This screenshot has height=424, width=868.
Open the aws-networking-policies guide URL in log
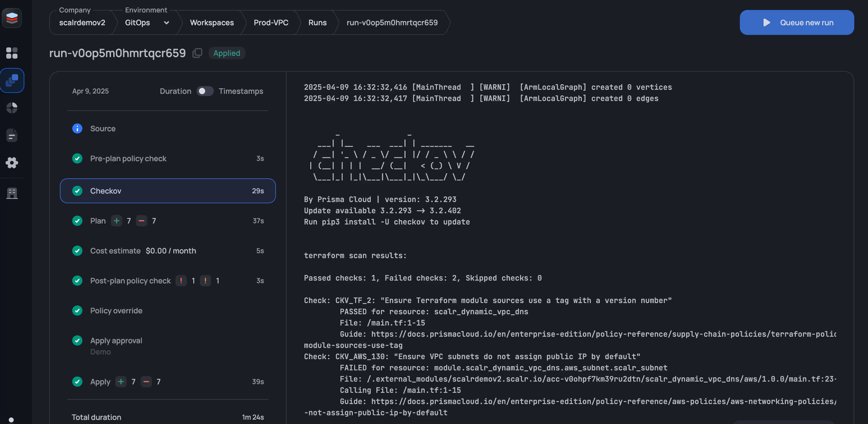604,402
